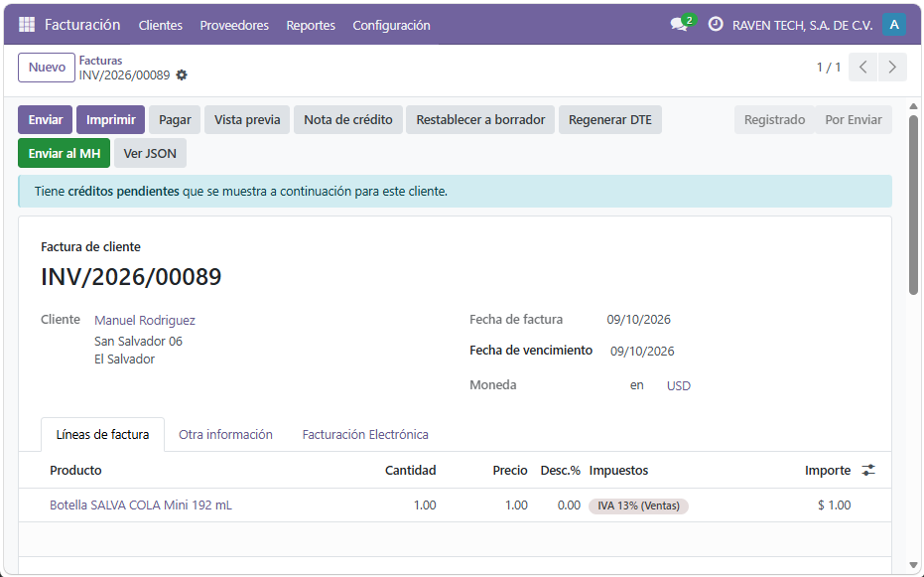Open the gear actions menu beside INV/2026/00089
924x577 pixels.
pyautogui.click(x=182, y=75)
